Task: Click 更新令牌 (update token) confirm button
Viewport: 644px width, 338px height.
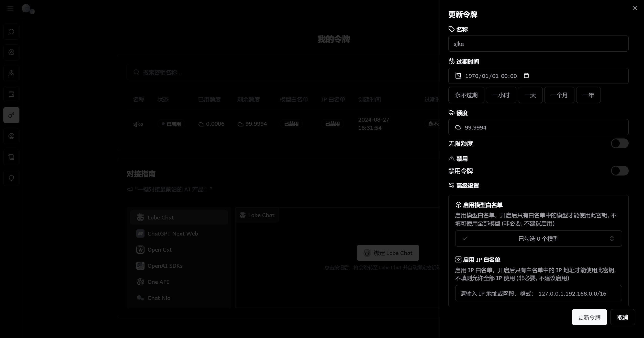Action: (x=590, y=317)
